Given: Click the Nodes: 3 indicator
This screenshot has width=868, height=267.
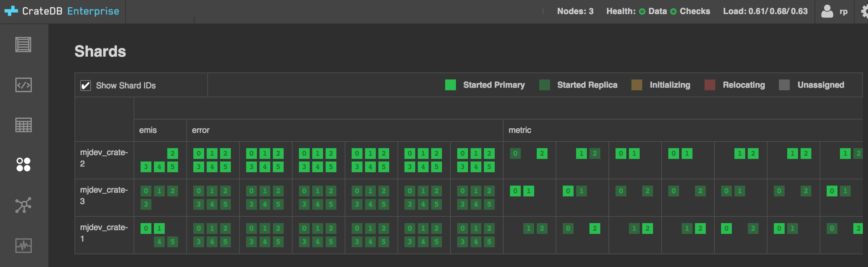Looking at the screenshot, I should click(x=575, y=11).
